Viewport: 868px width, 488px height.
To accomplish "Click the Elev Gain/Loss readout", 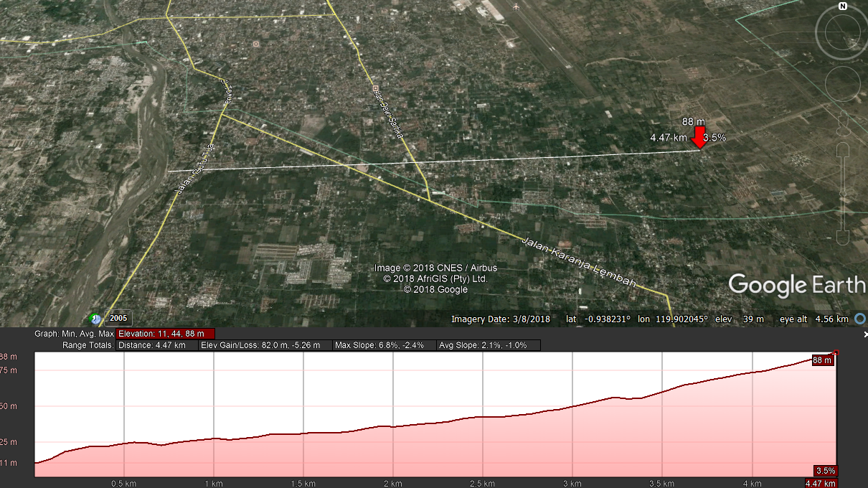I will click(x=265, y=345).
